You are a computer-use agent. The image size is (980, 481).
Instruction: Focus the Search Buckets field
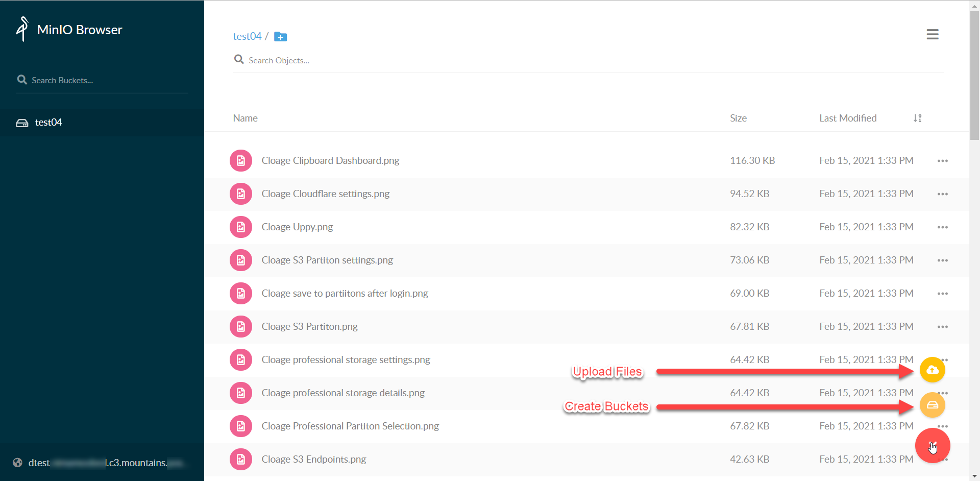pos(102,80)
